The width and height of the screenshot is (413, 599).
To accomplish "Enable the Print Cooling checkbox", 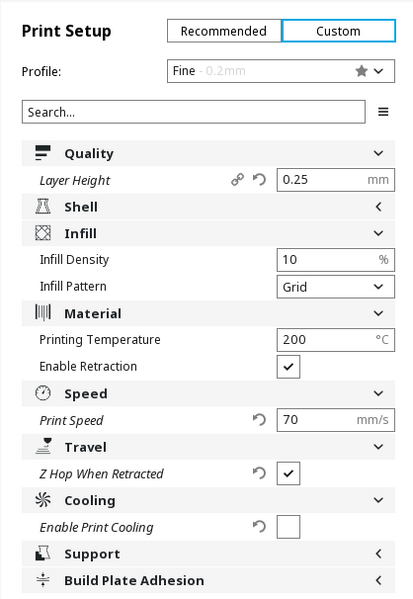I will (x=288, y=527).
